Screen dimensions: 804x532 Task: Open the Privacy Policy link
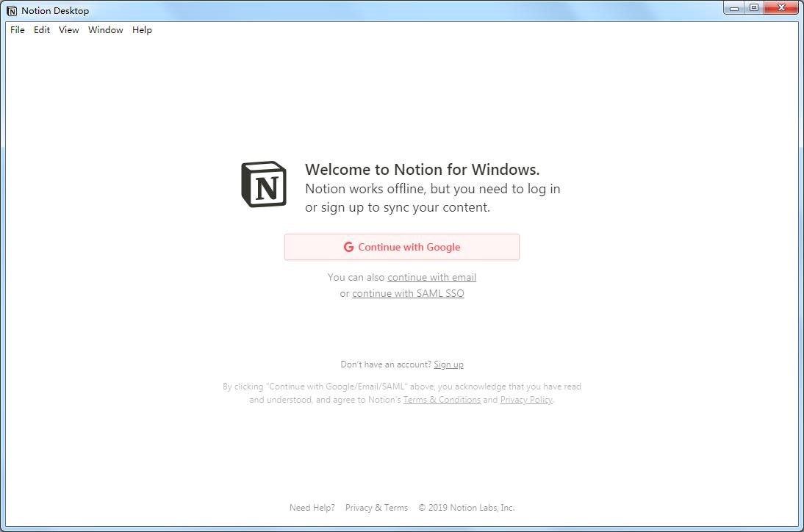(x=525, y=399)
